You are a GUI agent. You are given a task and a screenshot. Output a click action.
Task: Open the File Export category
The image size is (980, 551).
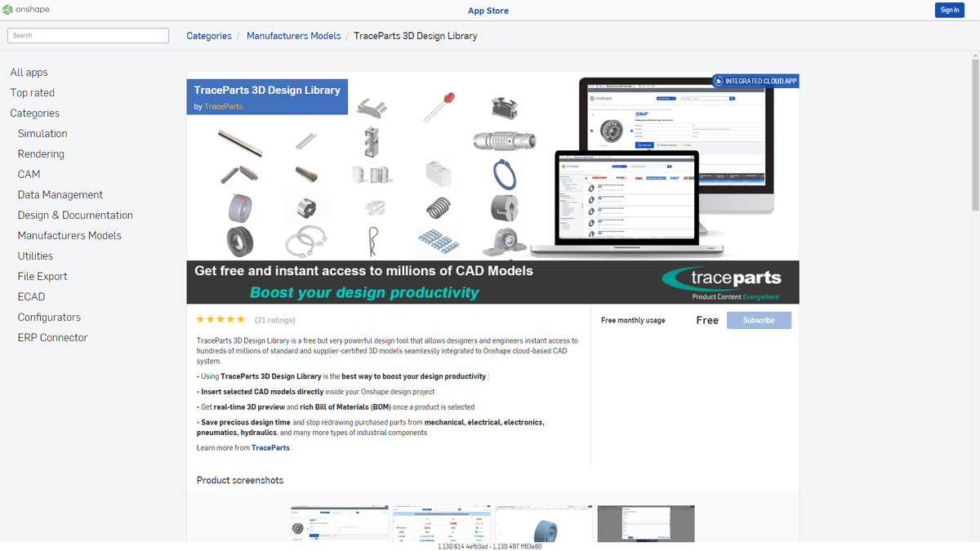42,277
